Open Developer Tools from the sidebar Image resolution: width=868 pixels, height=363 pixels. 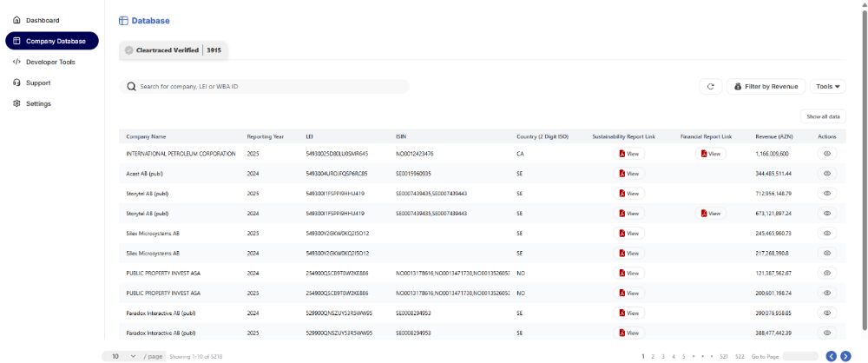point(44,62)
